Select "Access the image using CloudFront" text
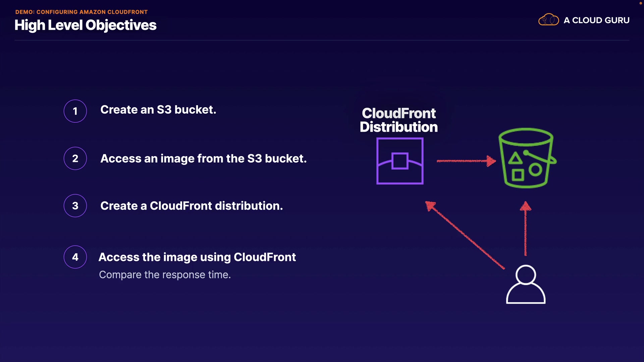This screenshot has height=362, width=644. pos(197,257)
